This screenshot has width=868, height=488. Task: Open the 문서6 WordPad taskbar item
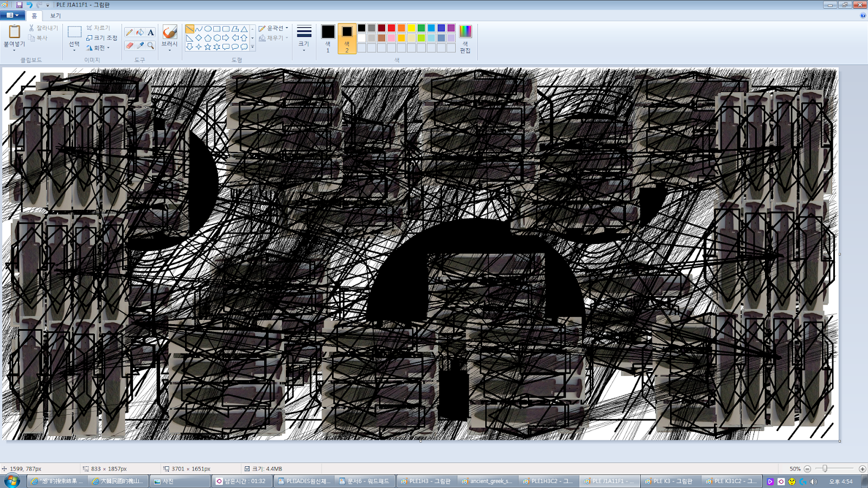point(365,481)
